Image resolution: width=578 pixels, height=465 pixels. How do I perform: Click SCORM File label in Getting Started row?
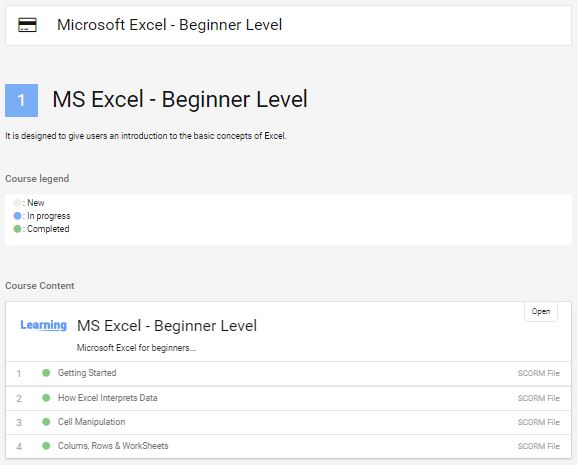[539, 374]
